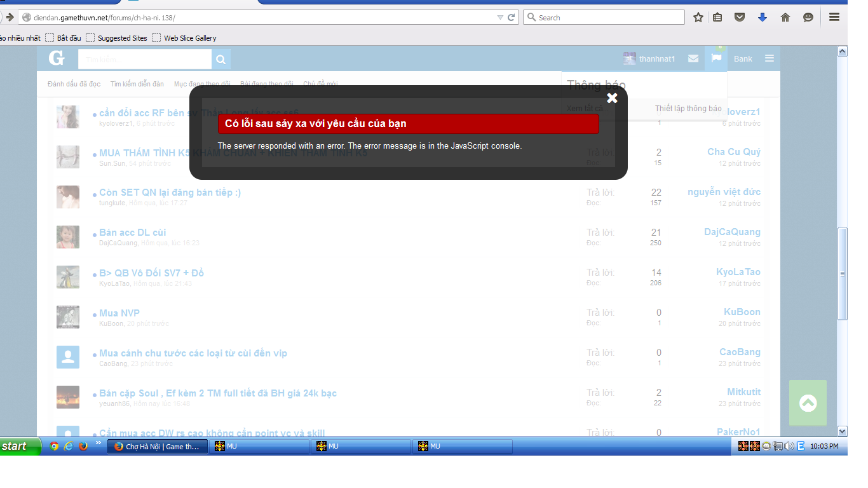
Task: Click the vertical scrollbar thumb
Action: click(x=843, y=274)
